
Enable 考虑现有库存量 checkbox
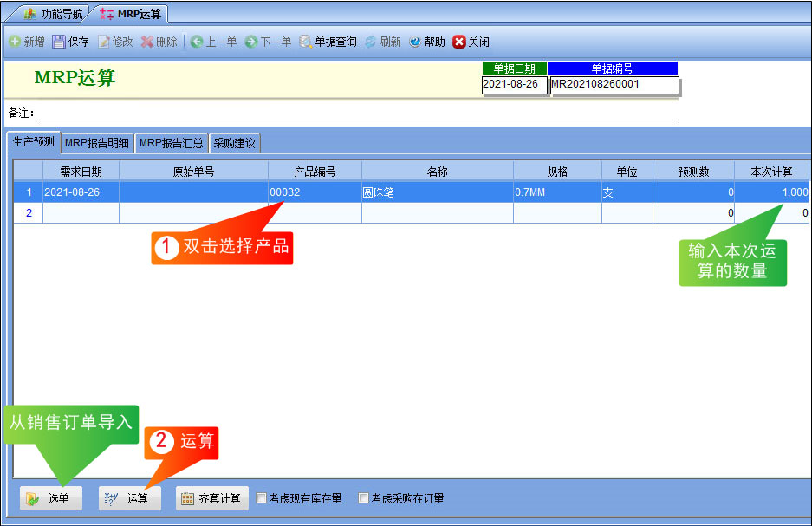tap(262, 498)
